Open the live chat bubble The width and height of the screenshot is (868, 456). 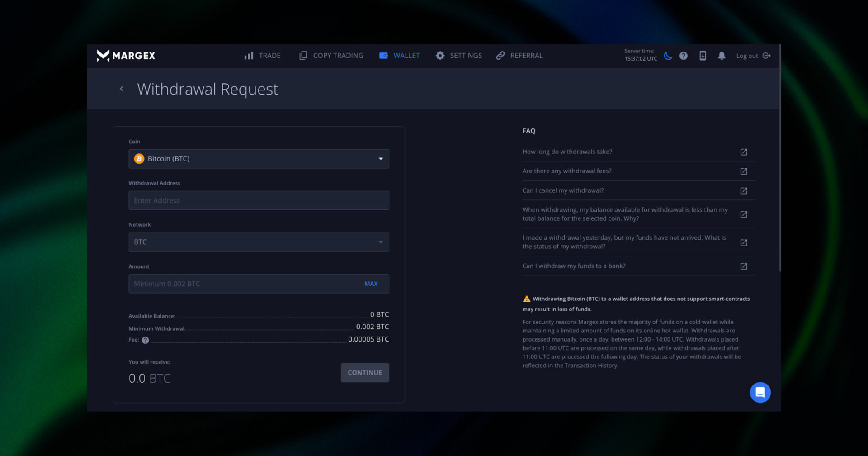pyautogui.click(x=760, y=392)
